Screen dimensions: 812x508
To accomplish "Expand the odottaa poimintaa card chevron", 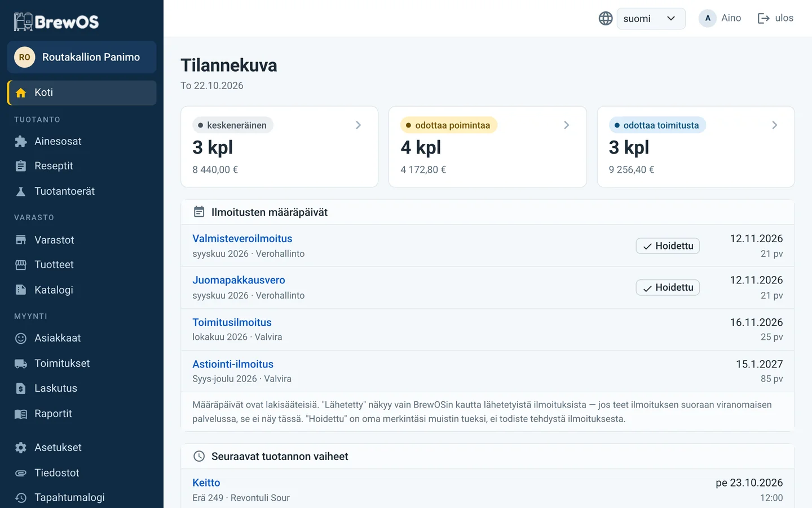I will click(x=567, y=125).
